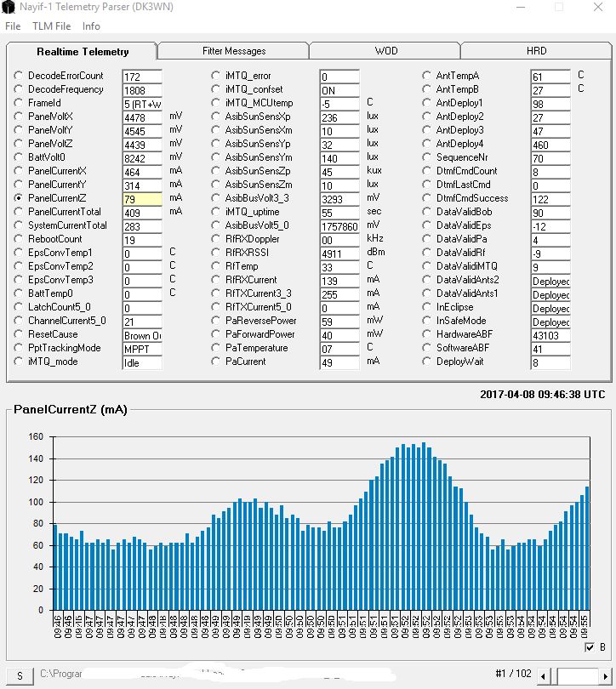This screenshot has height=689, width=616.
Task: Switch to the HRD tab
Action: pos(537,51)
